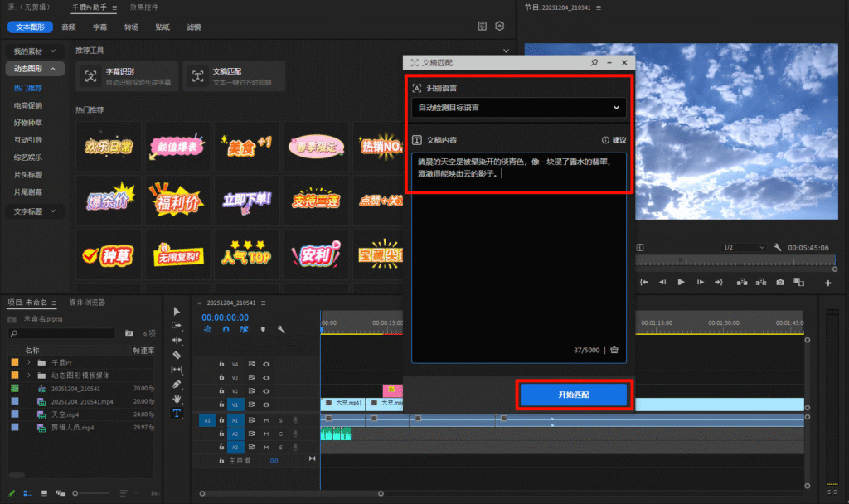Click the 开始匹配 button
The height and width of the screenshot is (504, 849).
tap(575, 395)
